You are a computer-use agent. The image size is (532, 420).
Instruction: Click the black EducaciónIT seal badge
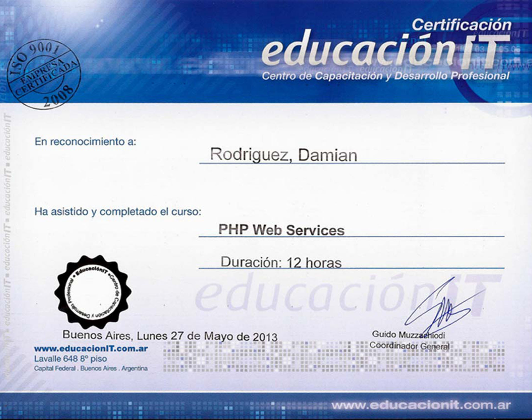[x=93, y=292]
